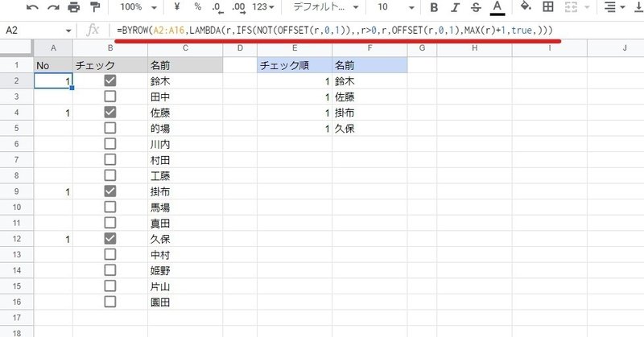The image size is (644, 337).
Task: Select cell C16 containing 園田
Action: (185, 302)
